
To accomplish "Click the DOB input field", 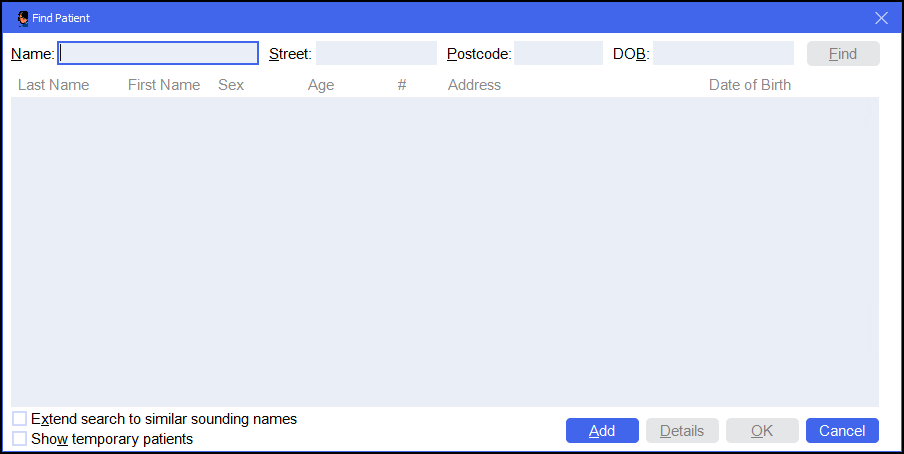I will [723, 54].
